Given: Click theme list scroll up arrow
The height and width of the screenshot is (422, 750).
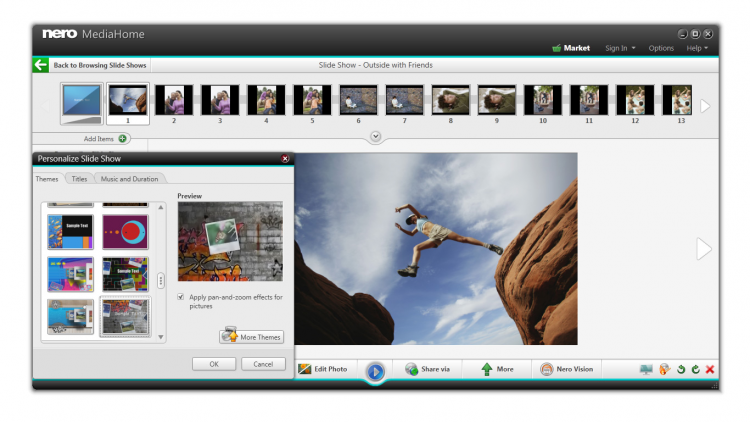Looking at the screenshot, I should [x=161, y=207].
